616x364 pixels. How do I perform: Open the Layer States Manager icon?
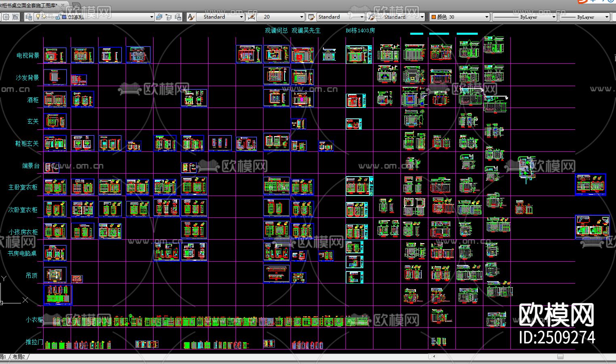pyautogui.click(x=178, y=17)
